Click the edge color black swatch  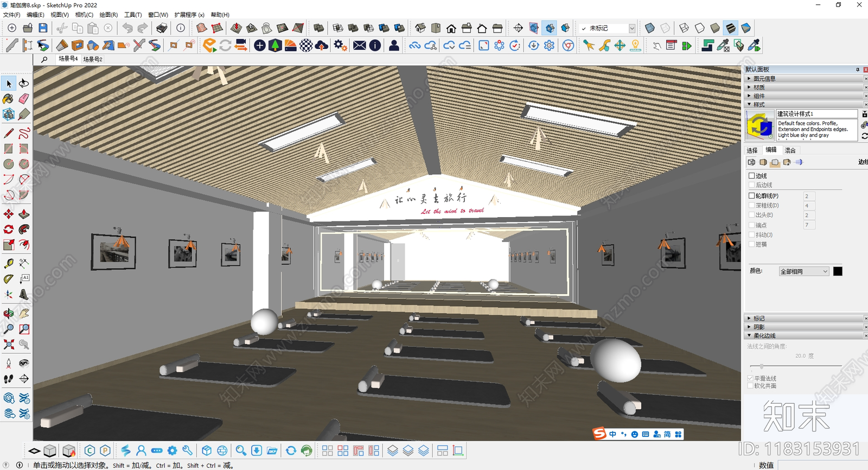pyautogui.click(x=838, y=271)
